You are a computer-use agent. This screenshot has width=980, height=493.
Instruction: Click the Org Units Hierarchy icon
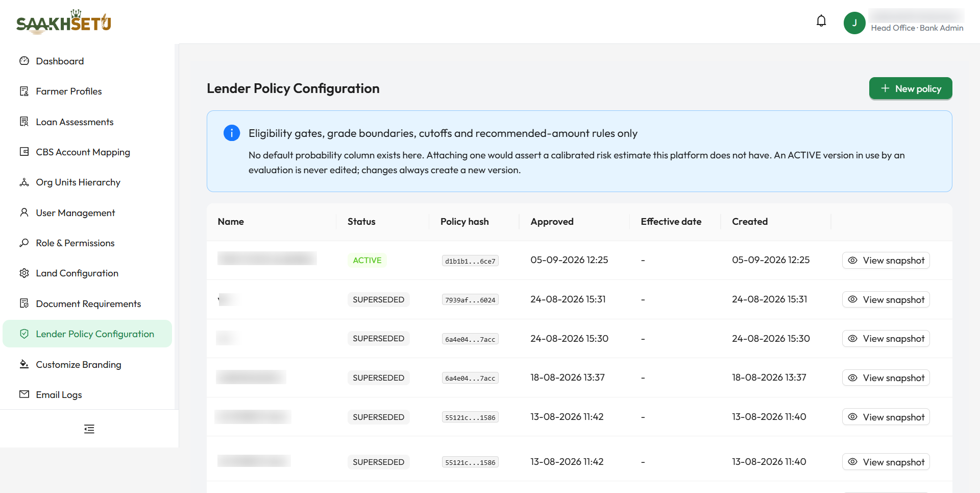24,182
